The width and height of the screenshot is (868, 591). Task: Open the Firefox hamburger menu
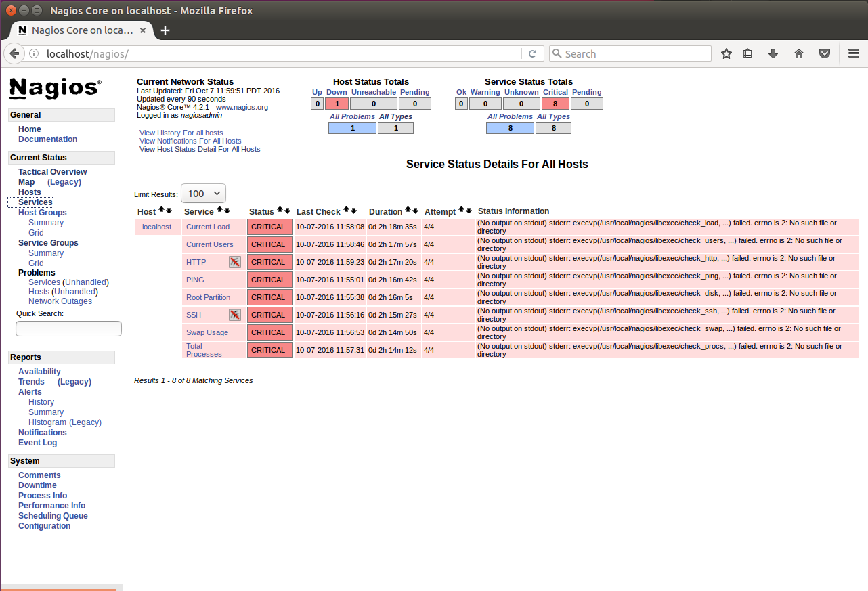pos(853,53)
